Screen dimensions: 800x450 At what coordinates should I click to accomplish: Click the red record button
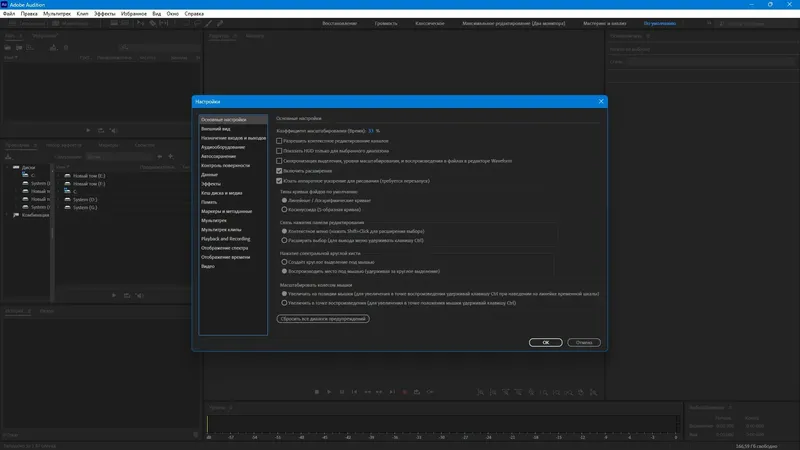coord(405,392)
